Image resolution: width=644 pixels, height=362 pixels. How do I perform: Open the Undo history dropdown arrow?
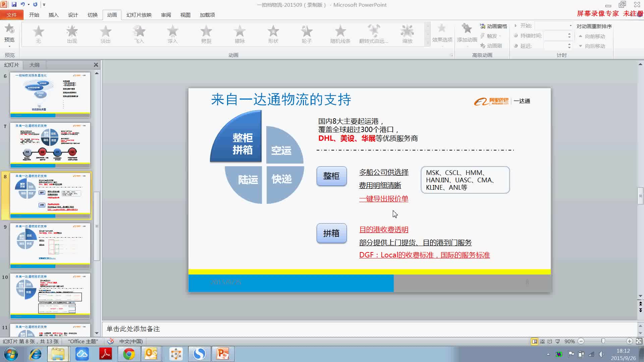29,5
